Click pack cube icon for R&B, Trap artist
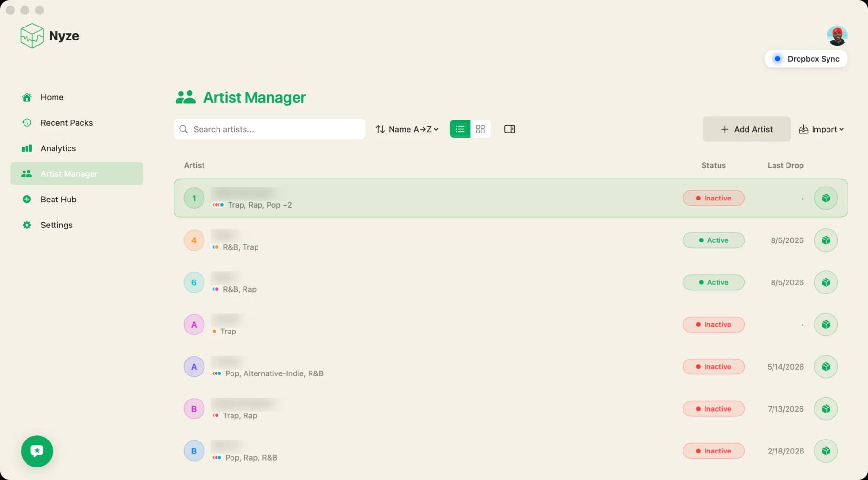The image size is (868, 480). (826, 240)
